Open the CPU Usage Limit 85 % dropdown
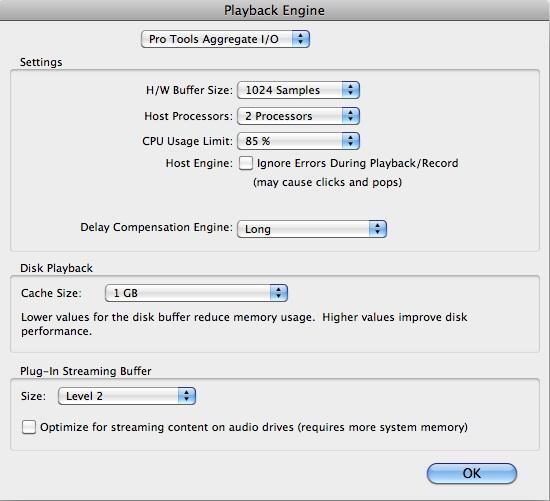 [298, 141]
